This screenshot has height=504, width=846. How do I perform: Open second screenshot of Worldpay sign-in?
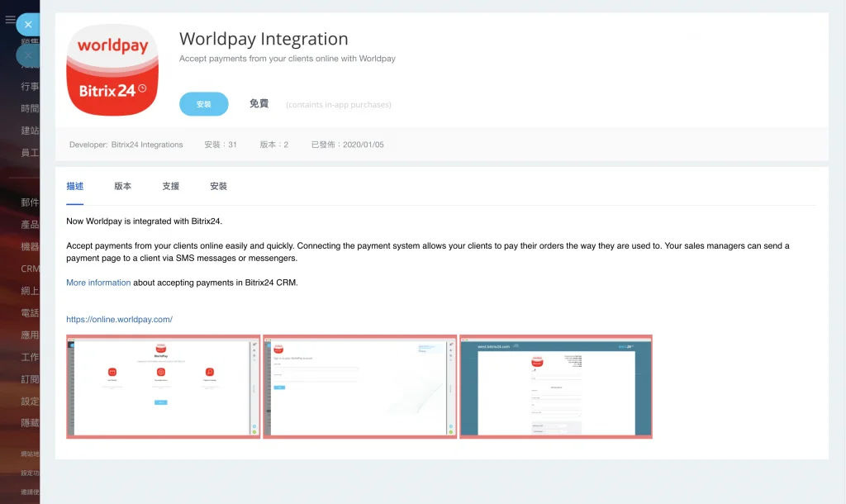click(x=359, y=386)
